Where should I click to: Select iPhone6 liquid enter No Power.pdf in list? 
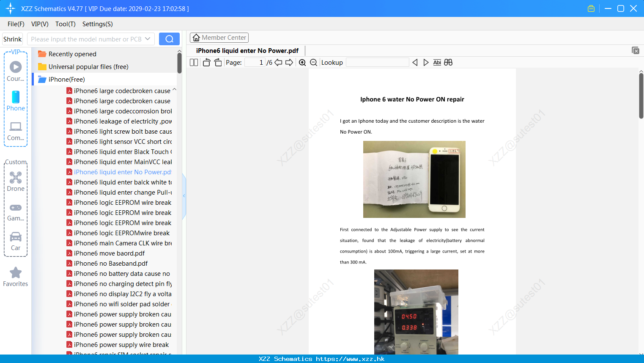(119, 172)
